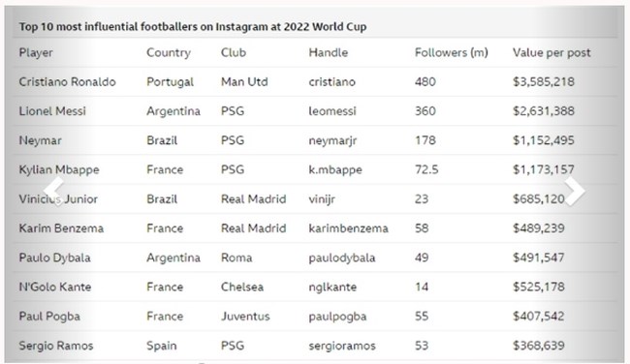Screen dimensions: 630x364
Task: Select the neymarjr handle cell
Action: (x=332, y=141)
